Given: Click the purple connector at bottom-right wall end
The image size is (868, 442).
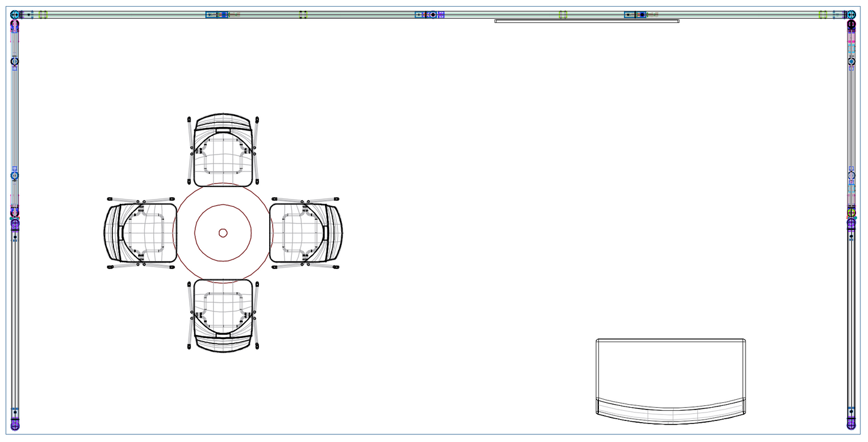Looking at the screenshot, I should click(x=851, y=425).
